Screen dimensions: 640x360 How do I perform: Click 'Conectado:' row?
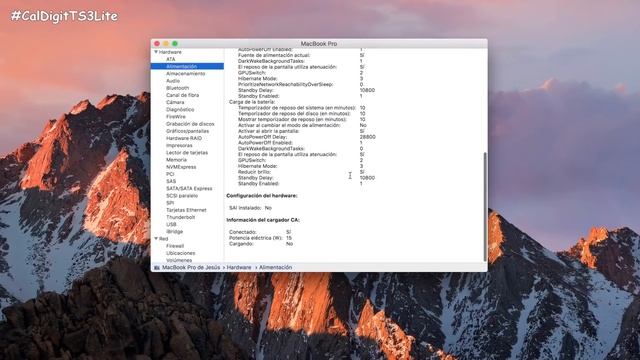pos(260,232)
